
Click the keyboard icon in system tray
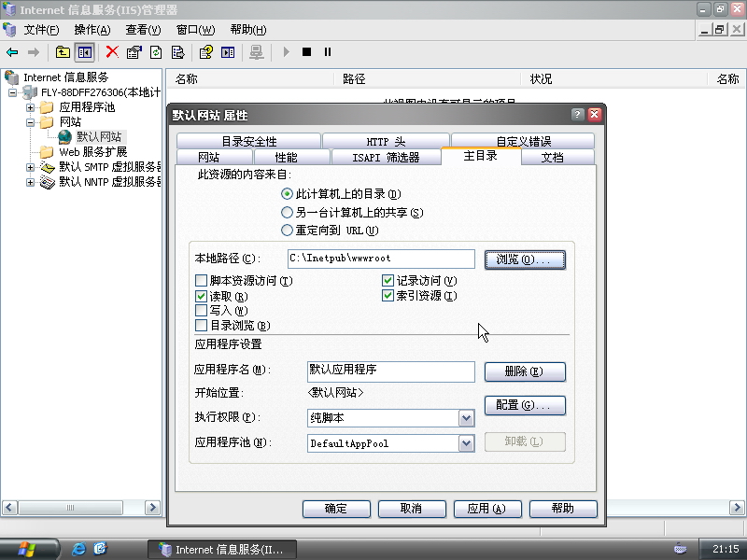pyautogui.click(x=681, y=549)
